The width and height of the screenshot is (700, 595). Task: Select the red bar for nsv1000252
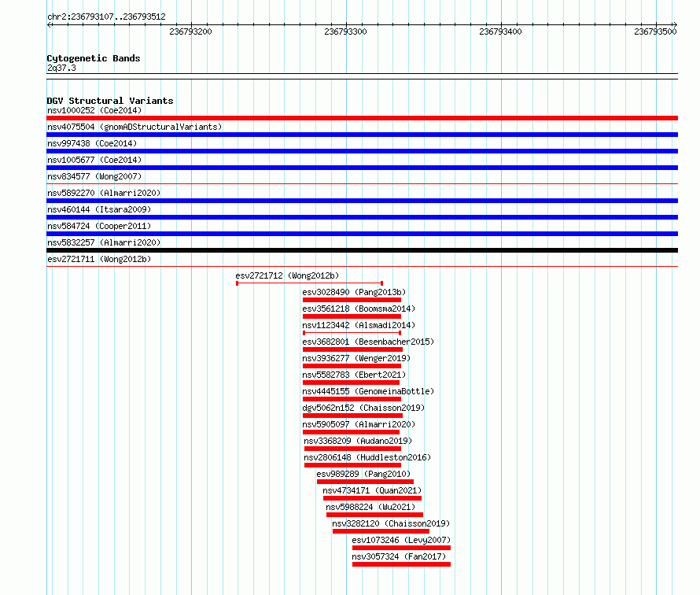tap(362, 118)
